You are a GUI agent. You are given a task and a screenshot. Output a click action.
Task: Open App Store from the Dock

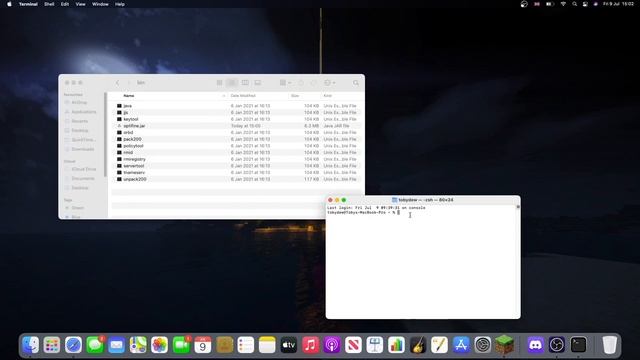[461, 345]
